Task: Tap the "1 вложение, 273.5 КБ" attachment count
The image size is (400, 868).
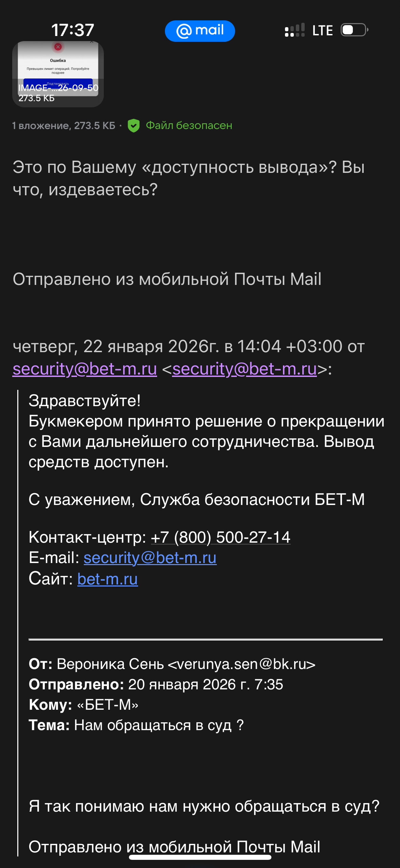Action: coord(64,126)
